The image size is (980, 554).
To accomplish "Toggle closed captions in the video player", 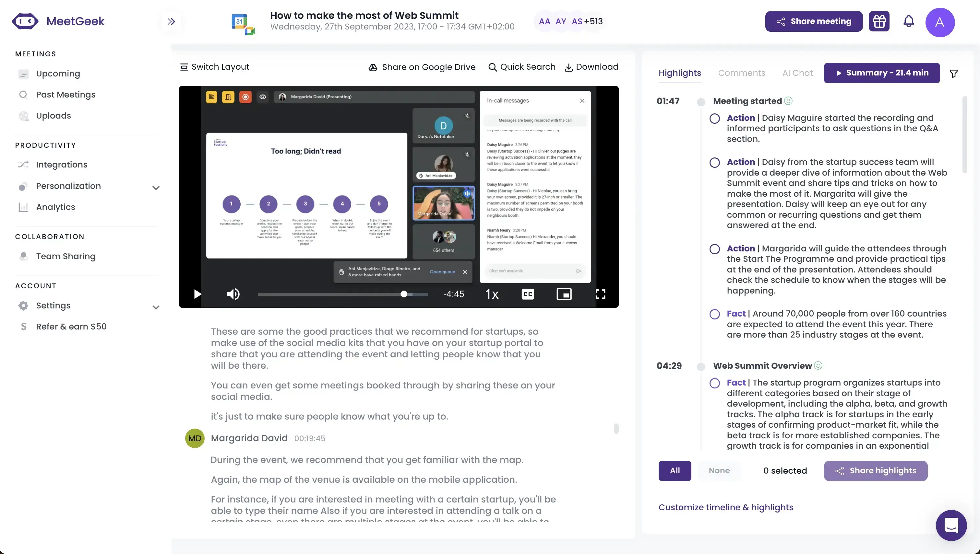I will click(528, 294).
